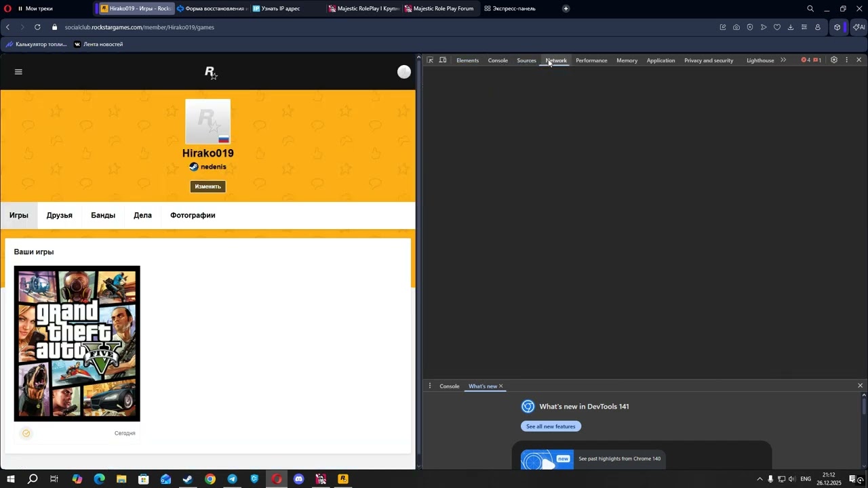
Task: Toggle the device toolbar icon in DevTools
Action: click(443, 60)
